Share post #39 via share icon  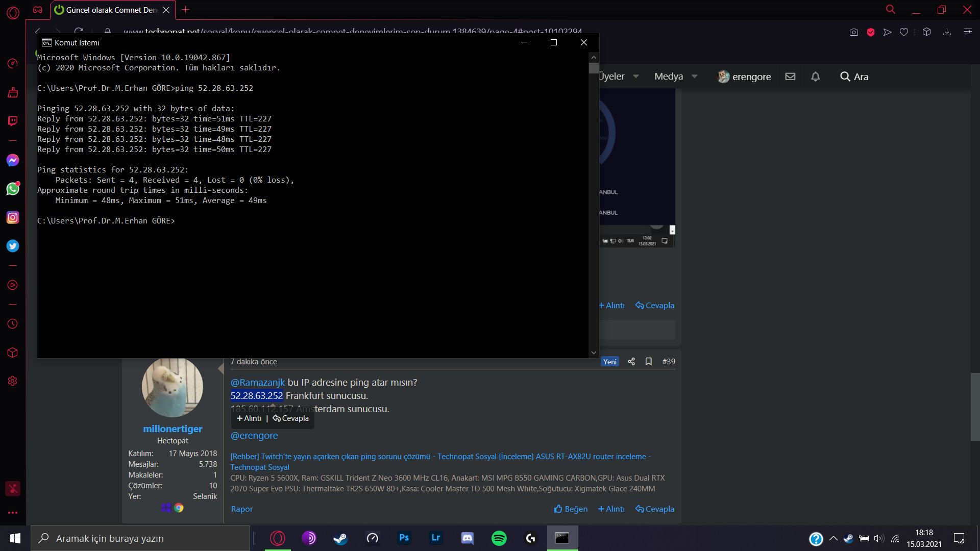[x=631, y=361]
